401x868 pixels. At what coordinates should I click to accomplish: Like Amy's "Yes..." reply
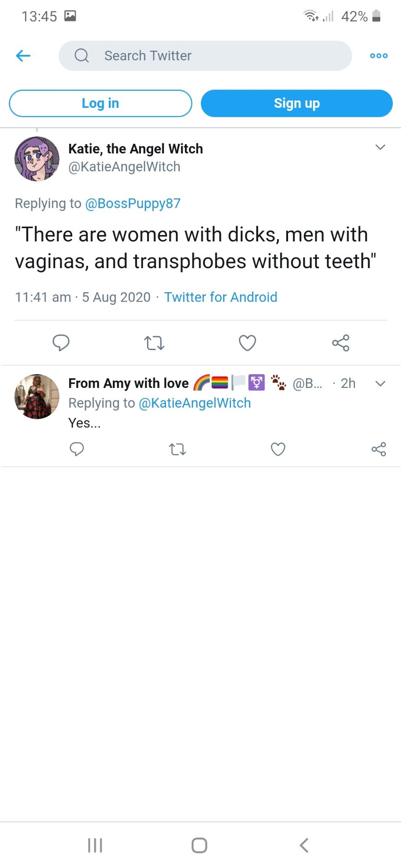point(278,449)
